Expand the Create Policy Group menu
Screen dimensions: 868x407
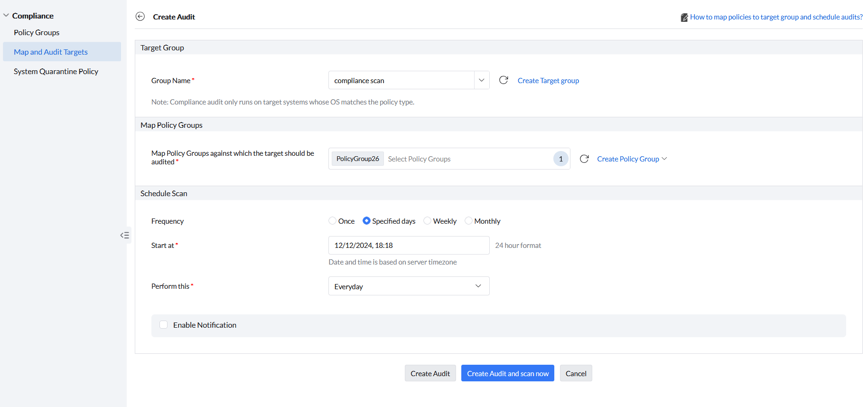pos(632,159)
